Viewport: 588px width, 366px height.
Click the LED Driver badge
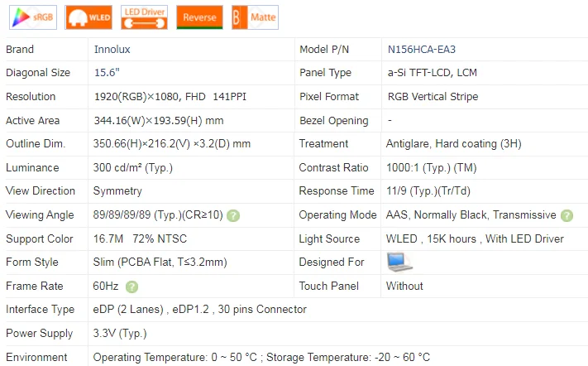[x=145, y=17]
